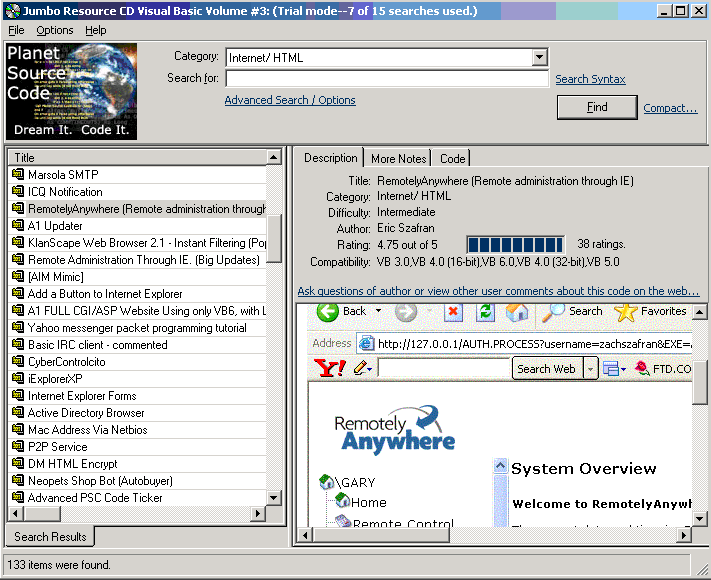Click the icon beside ICQ Notification

(x=18, y=191)
